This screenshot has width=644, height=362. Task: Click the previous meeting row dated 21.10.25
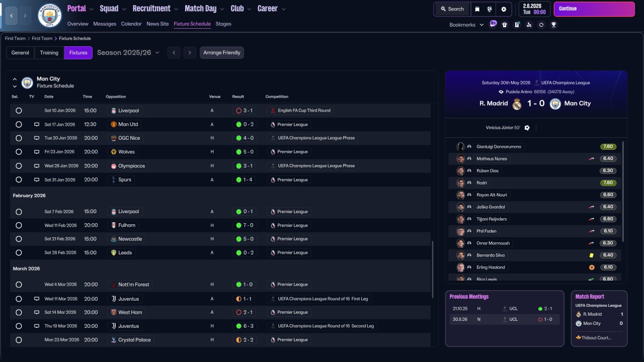504,309
